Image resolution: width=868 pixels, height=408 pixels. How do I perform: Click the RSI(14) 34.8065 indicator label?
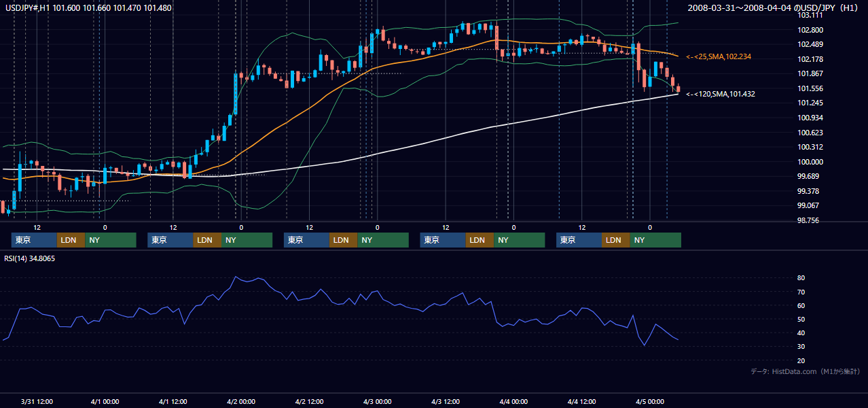point(30,258)
